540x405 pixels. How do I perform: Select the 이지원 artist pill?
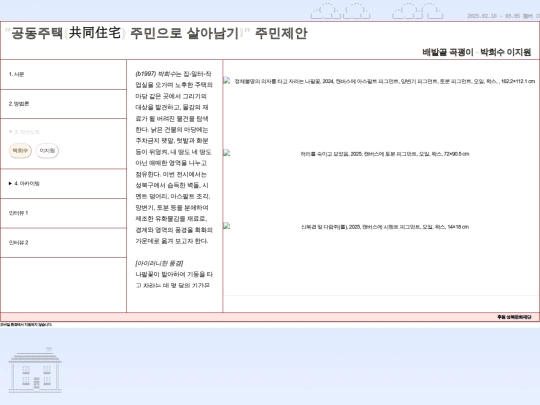[48, 151]
